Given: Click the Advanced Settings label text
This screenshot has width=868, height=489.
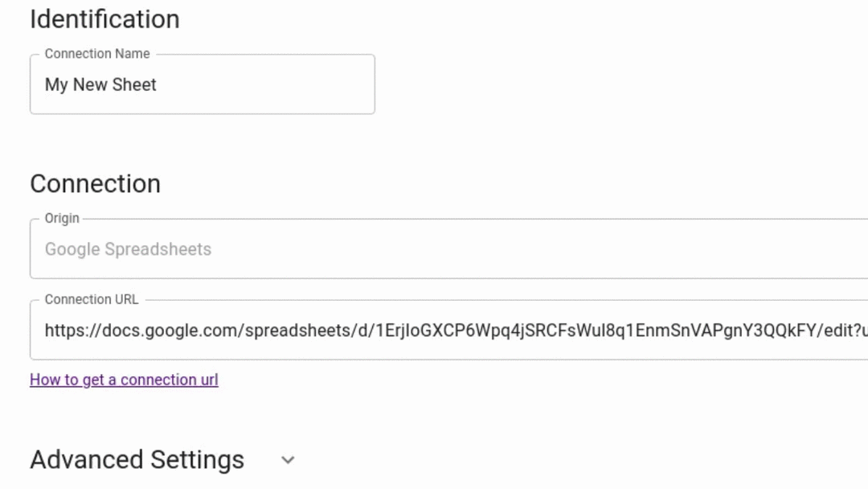Looking at the screenshot, I should coord(136,459).
